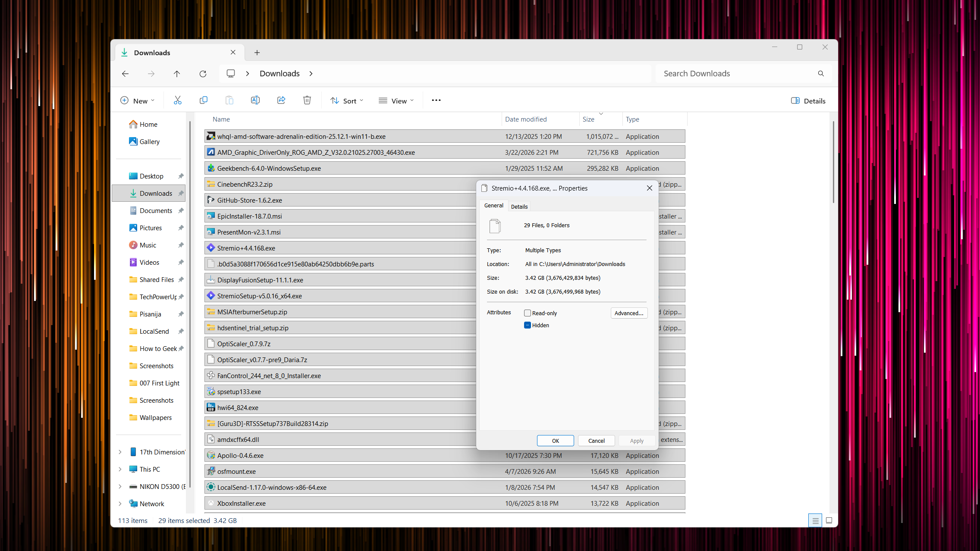
Task: Click the Search Downloads field
Action: point(738,74)
